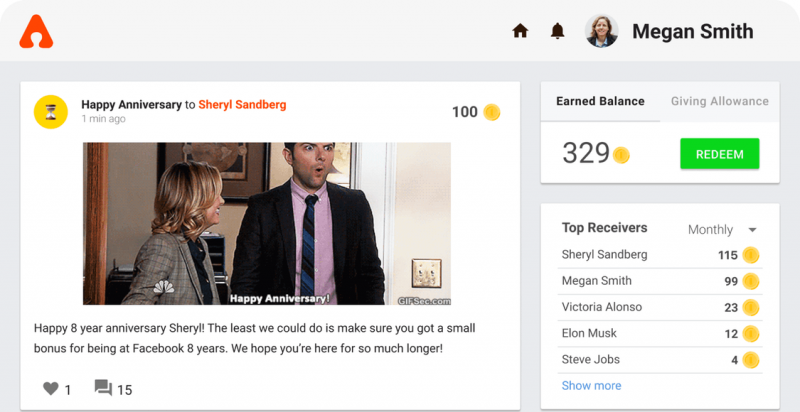The width and height of the screenshot is (800, 412).
Task: Click Megan Smith's profile avatar
Action: click(602, 31)
